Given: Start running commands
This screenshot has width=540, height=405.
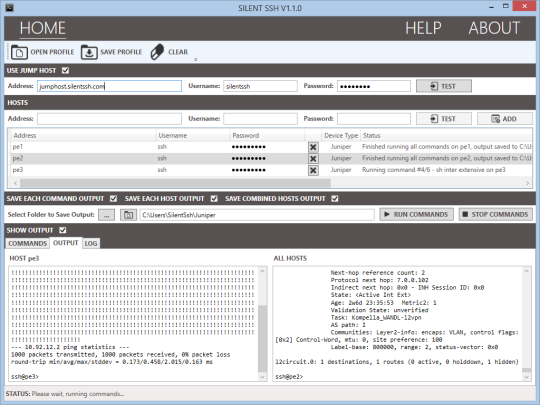Looking at the screenshot, I should 416,215.
